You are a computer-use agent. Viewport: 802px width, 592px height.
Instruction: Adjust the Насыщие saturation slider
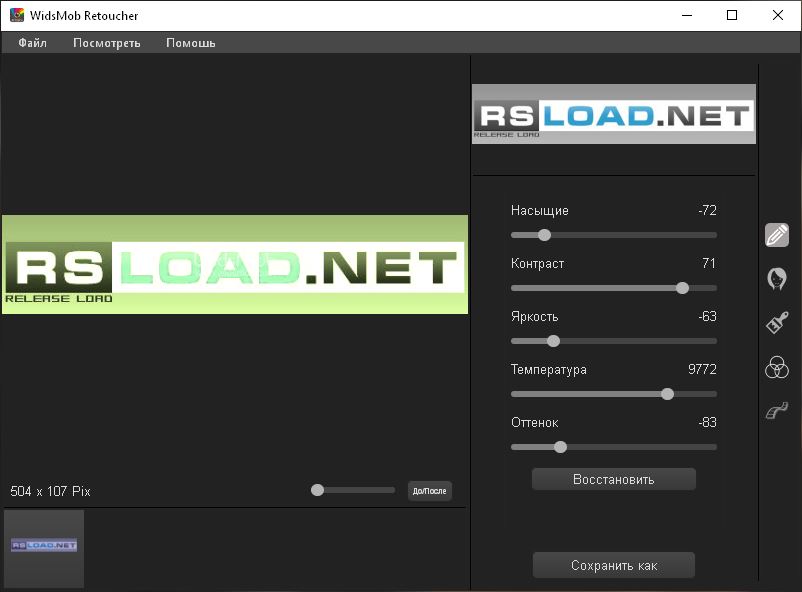(x=614, y=235)
